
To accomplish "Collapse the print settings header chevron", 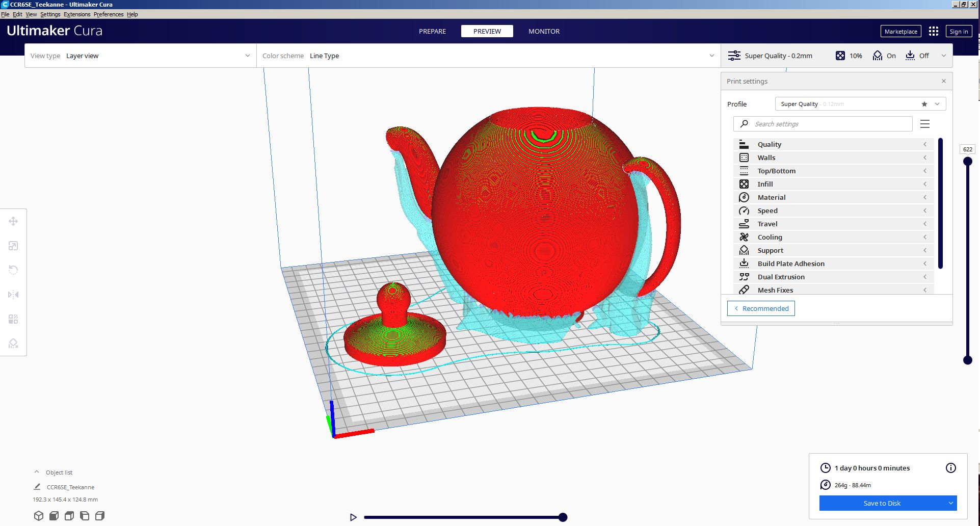I will [x=944, y=56].
